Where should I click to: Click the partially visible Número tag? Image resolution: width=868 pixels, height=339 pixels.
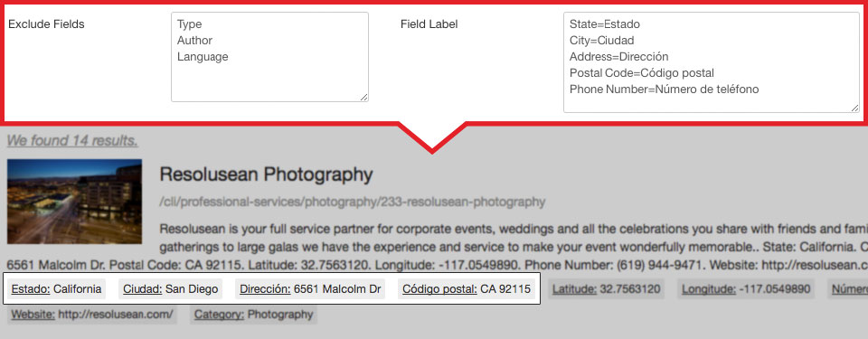(848, 288)
